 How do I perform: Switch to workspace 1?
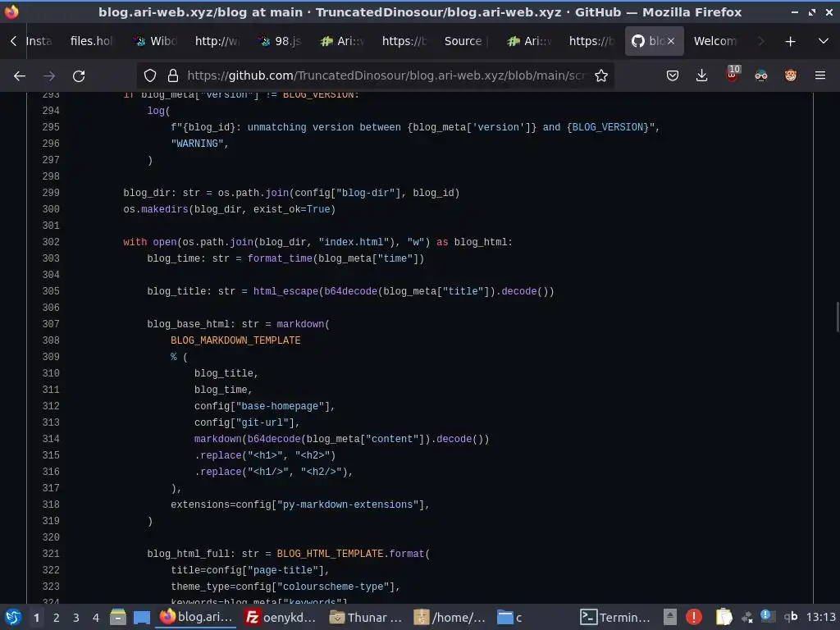click(x=36, y=618)
